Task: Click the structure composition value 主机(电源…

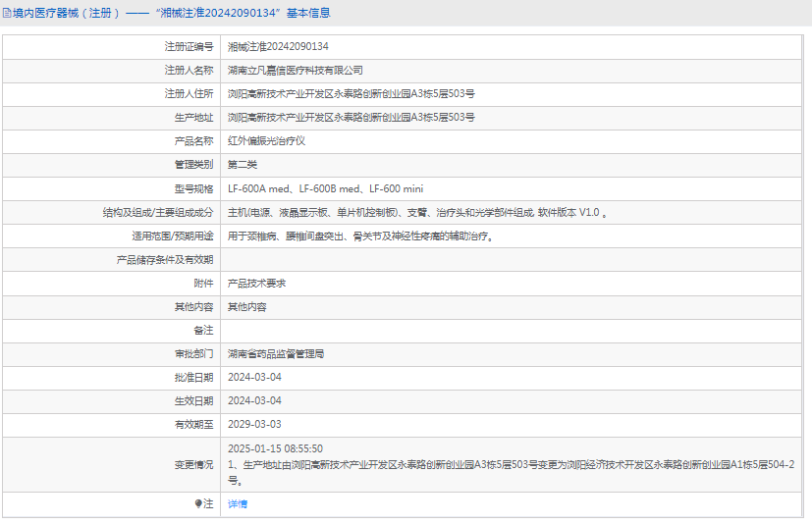Action: [x=417, y=212]
